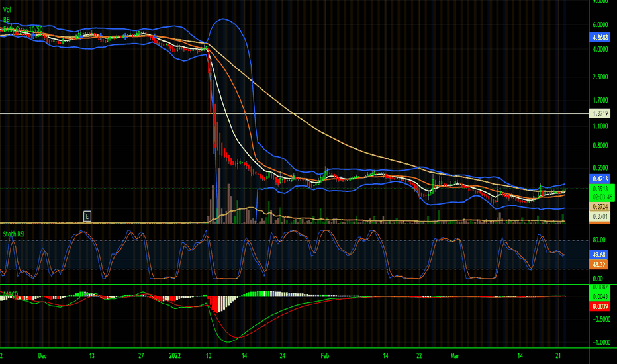Click the 22 date label on time axis
The width and height of the screenshot is (617, 364).
coord(419,356)
